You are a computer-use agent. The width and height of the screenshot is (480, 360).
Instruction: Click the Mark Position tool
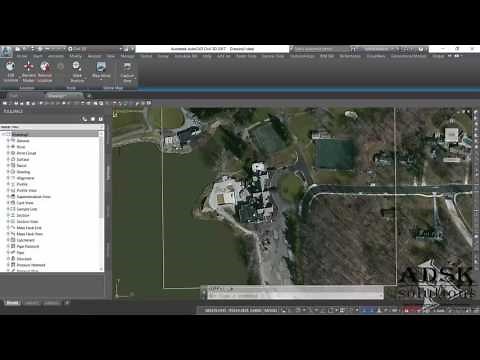(77, 72)
